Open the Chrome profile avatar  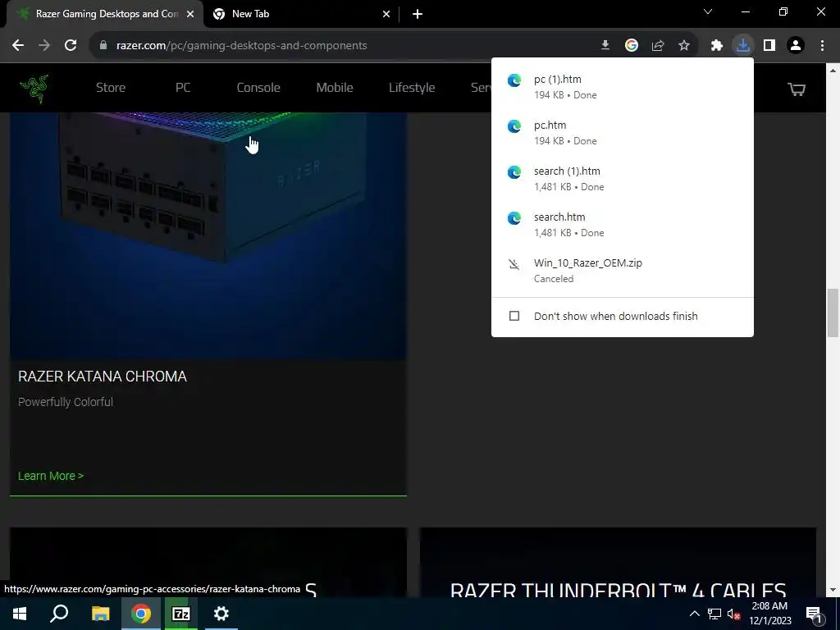(x=796, y=46)
